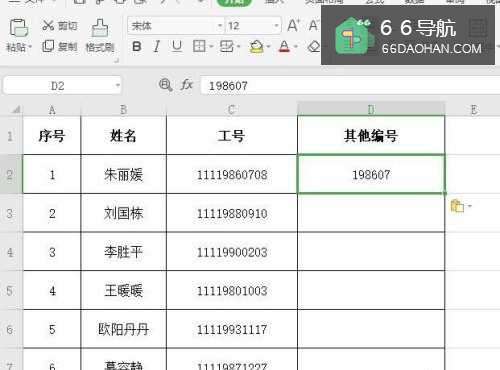Toggle Bold formatting
The image size is (500, 370).
136,46
